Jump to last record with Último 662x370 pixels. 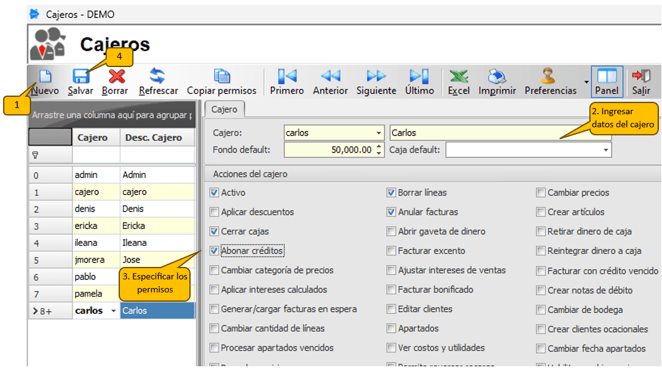pyautogui.click(x=419, y=76)
